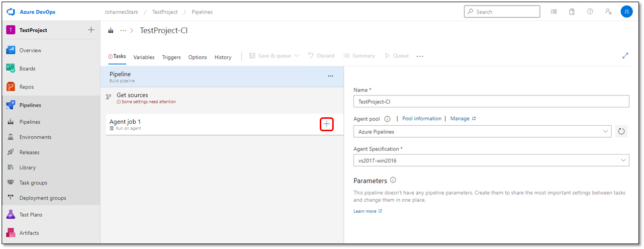Show Agent pool info tooltip icon
644x249 pixels.
click(387, 119)
